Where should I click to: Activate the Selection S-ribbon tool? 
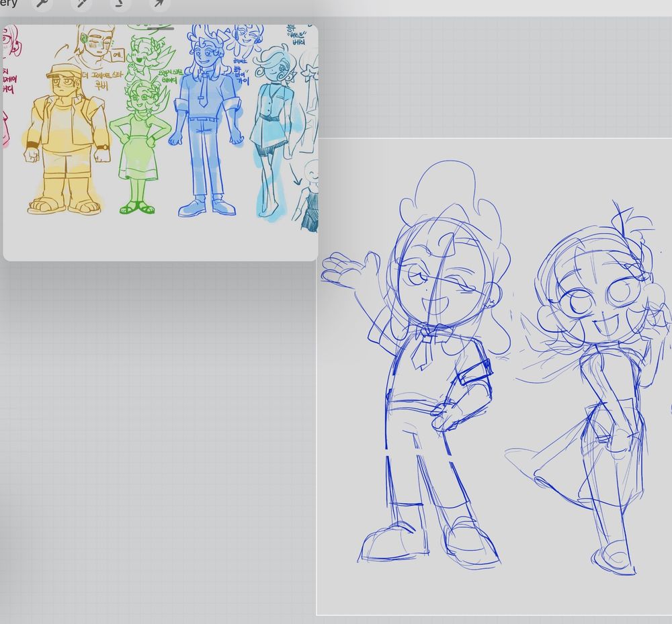pos(120,4)
